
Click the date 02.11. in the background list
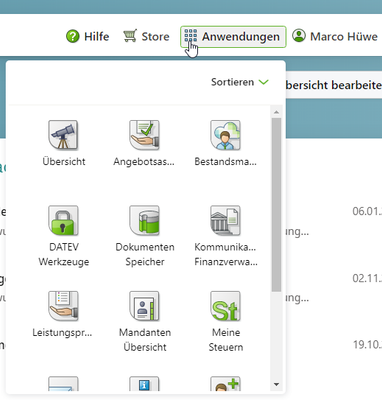(x=367, y=278)
